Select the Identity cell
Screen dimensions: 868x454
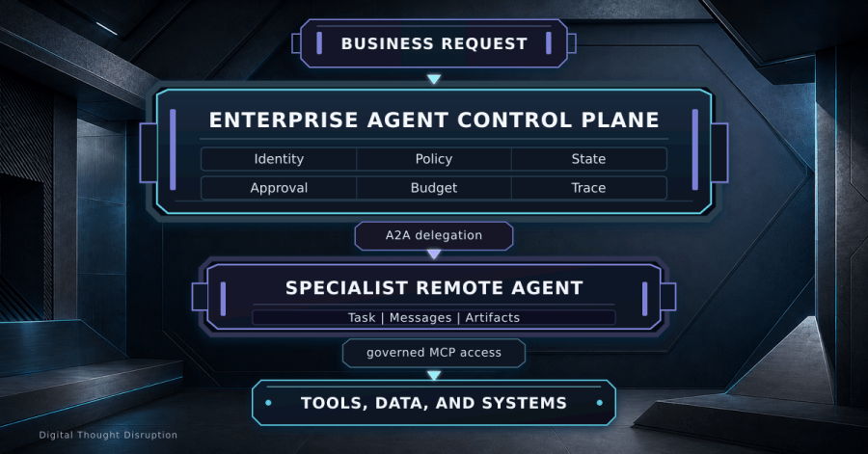coord(279,159)
